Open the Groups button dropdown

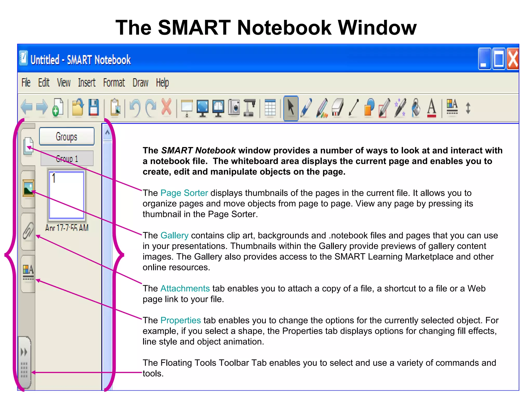pyautogui.click(x=67, y=136)
